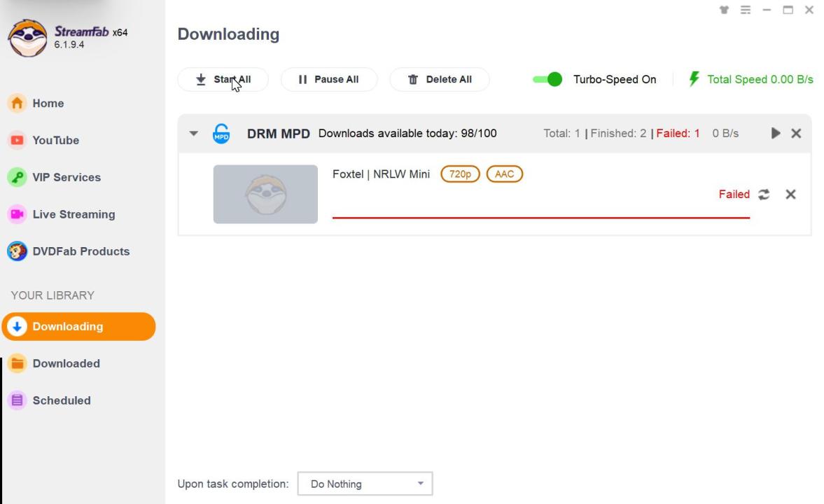Click the Downloading arrow icon
The height and width of the screenshot is (504, 824).
pos(17,326)
